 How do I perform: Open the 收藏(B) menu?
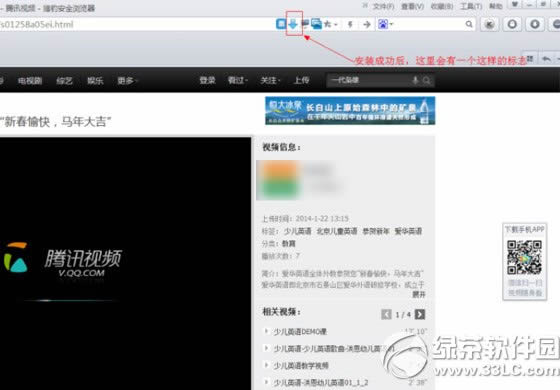coord(442,6)
